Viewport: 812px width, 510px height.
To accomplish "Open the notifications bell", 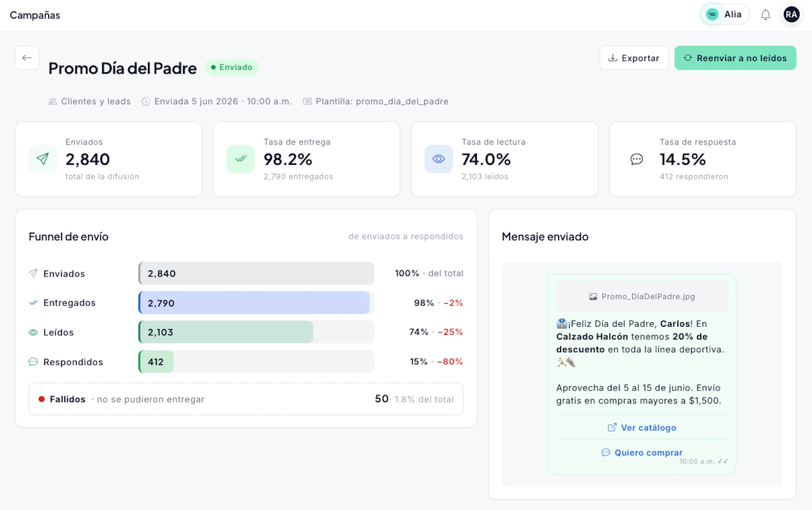I will point(765,15).
